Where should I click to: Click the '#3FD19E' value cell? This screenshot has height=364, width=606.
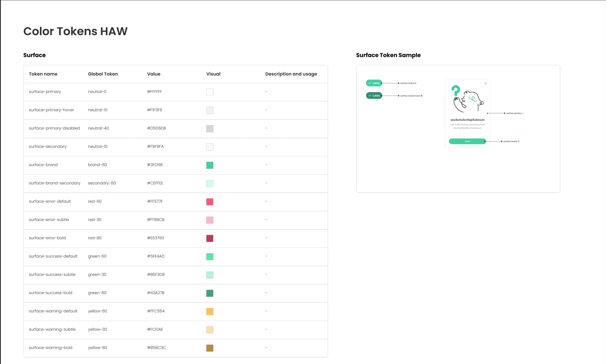(155, 165)
